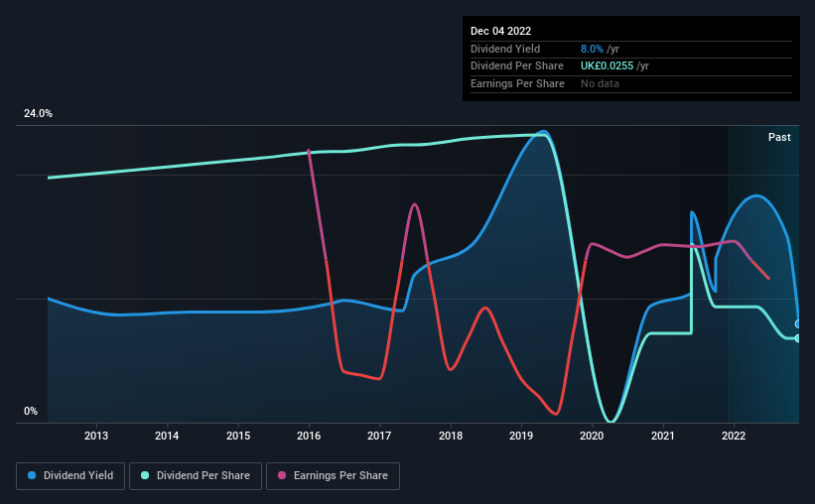Click the pink Earnings Per Share legend dot

pos(282,475)
